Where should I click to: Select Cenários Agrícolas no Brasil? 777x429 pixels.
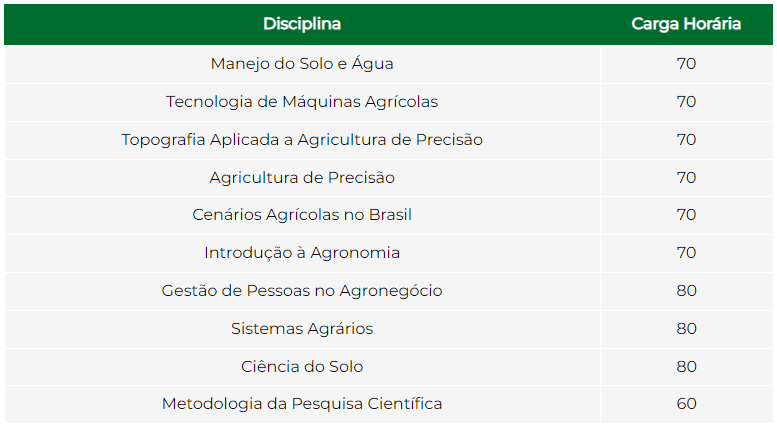click(302, 215)
